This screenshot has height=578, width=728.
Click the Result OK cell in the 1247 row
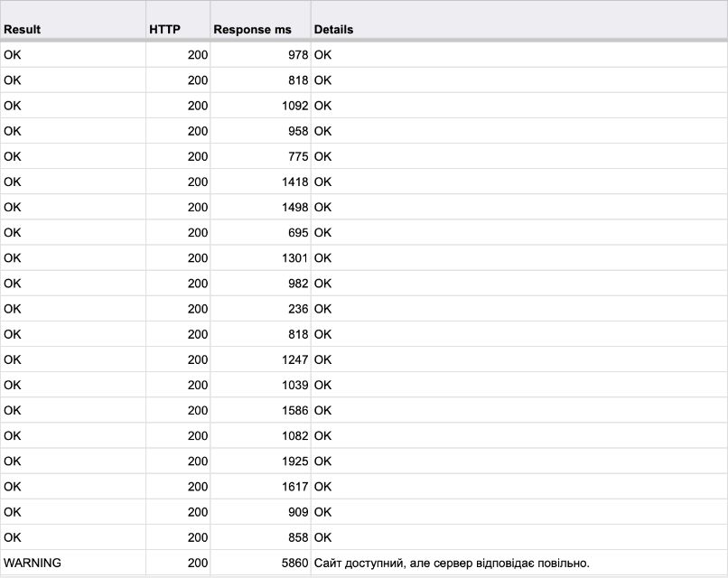point(73,359)
